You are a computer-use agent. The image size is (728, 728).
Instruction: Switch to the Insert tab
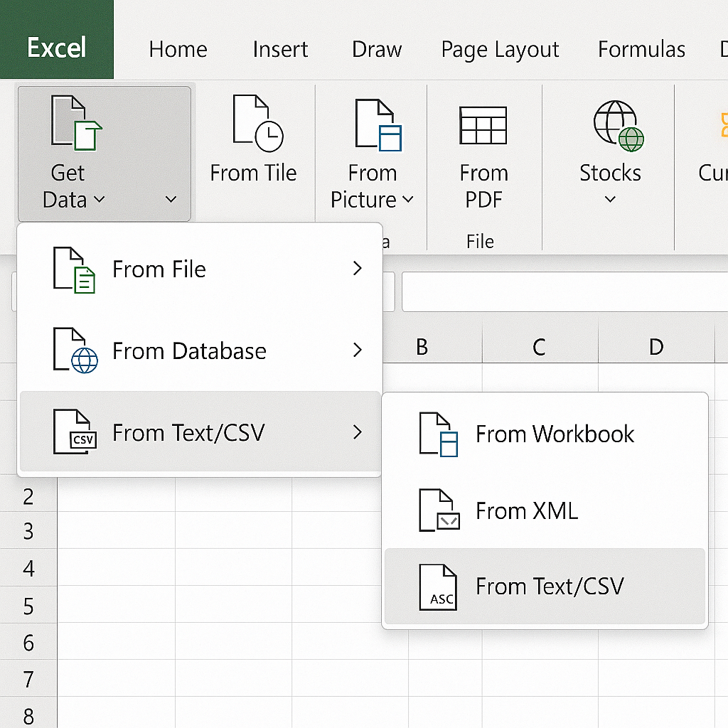coord(280,49)
